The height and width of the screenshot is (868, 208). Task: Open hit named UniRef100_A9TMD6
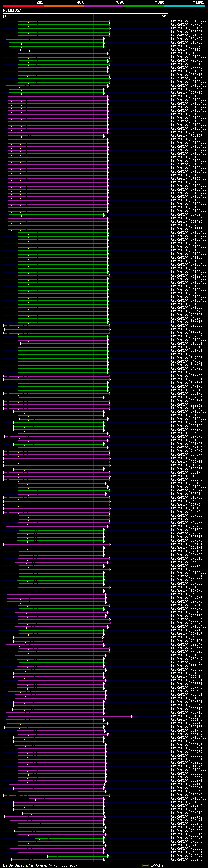187,444
